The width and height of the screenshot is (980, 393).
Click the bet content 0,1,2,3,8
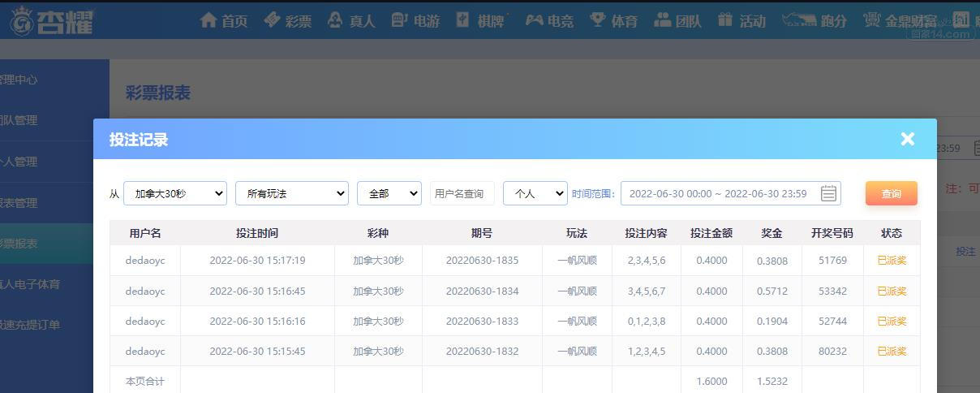click(x=646, y=321)
